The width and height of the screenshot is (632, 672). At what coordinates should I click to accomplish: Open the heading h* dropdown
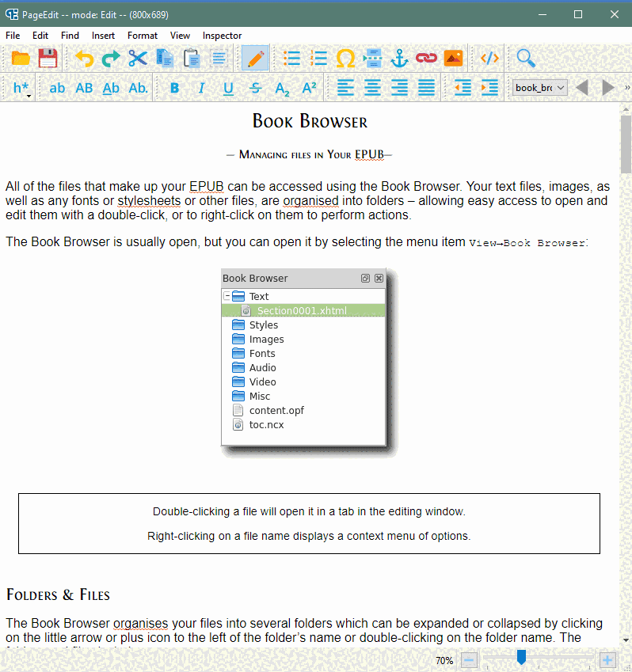[x=21, y=88]
